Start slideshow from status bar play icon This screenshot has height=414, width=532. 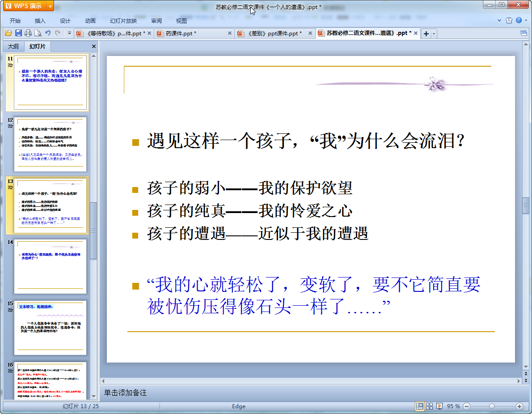pos(439,406)
